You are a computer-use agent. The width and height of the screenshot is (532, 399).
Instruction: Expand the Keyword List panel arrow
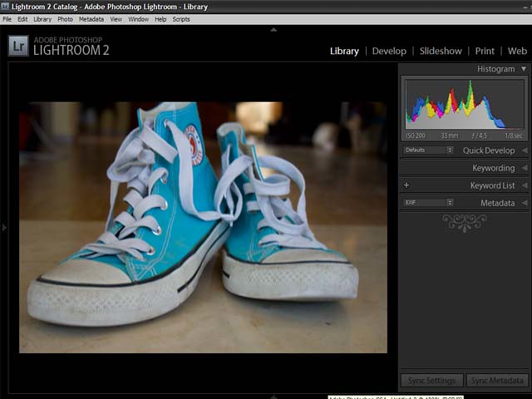pyautogui.click(x=524, y=185)
